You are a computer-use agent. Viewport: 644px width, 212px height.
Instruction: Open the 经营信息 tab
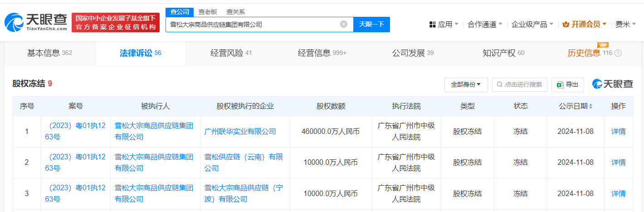(322, 53)
